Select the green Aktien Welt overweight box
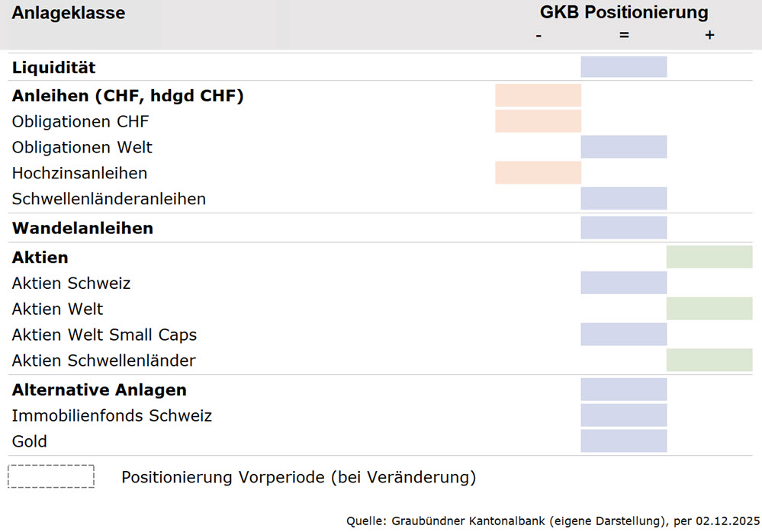Screen dimensions: 762x532 pos(709,309)
